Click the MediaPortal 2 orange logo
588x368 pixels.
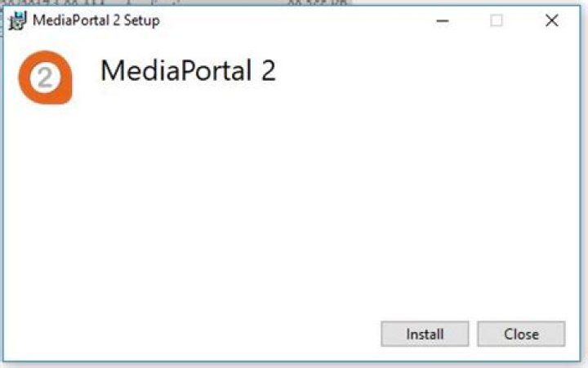coord(45,78)
